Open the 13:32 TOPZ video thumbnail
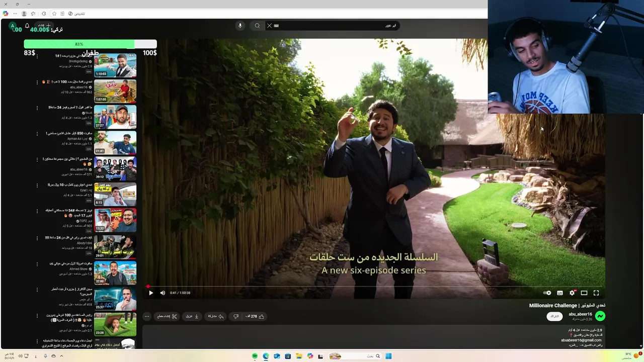This screenshot has width=644, height=362. tap(115, 220)
